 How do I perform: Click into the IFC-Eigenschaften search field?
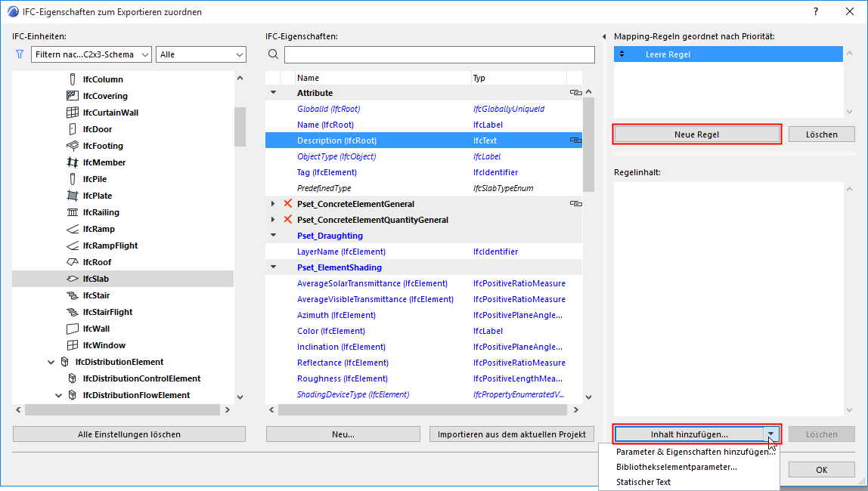tap(439, 54)
